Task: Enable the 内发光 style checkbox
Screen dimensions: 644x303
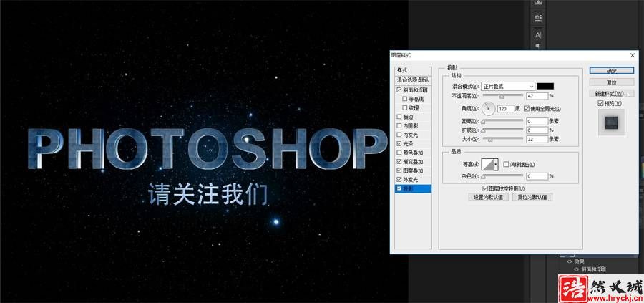Action: coord(399,135)
